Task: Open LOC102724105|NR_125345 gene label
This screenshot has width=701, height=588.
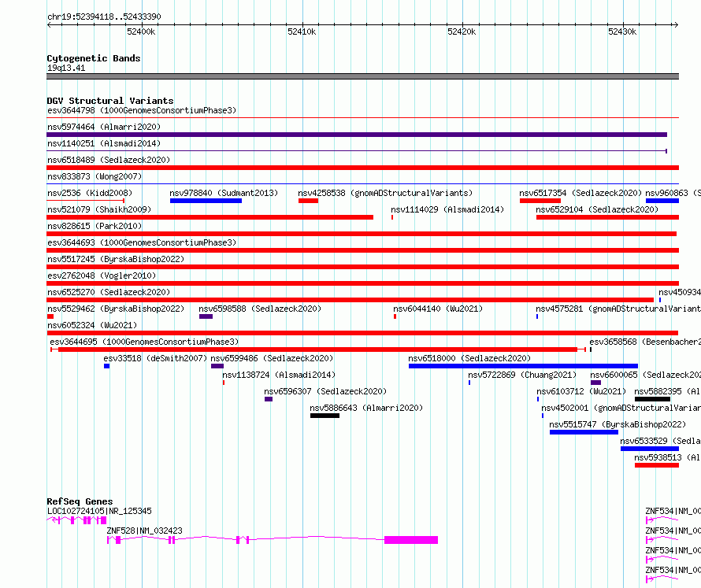Action: [x=99, y=511]
